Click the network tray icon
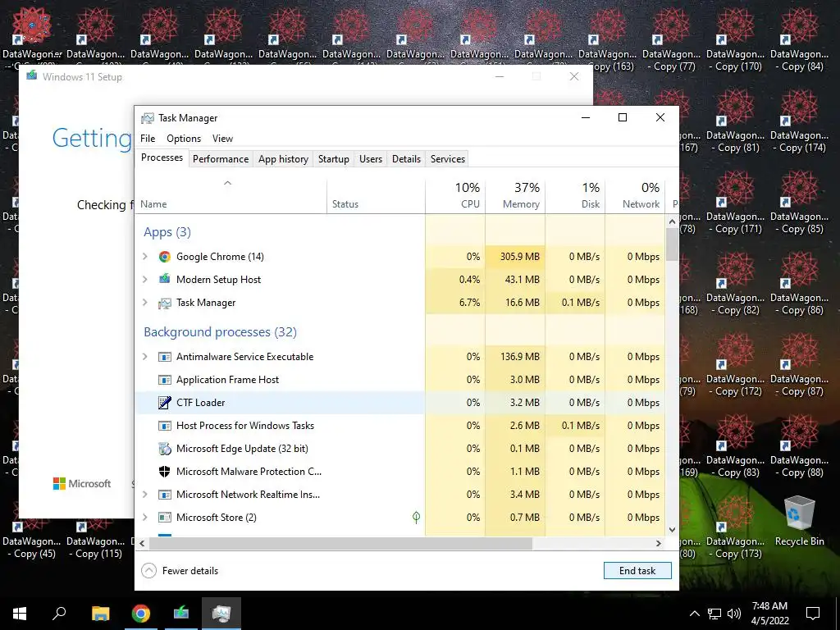 click(x=714, y=614)
